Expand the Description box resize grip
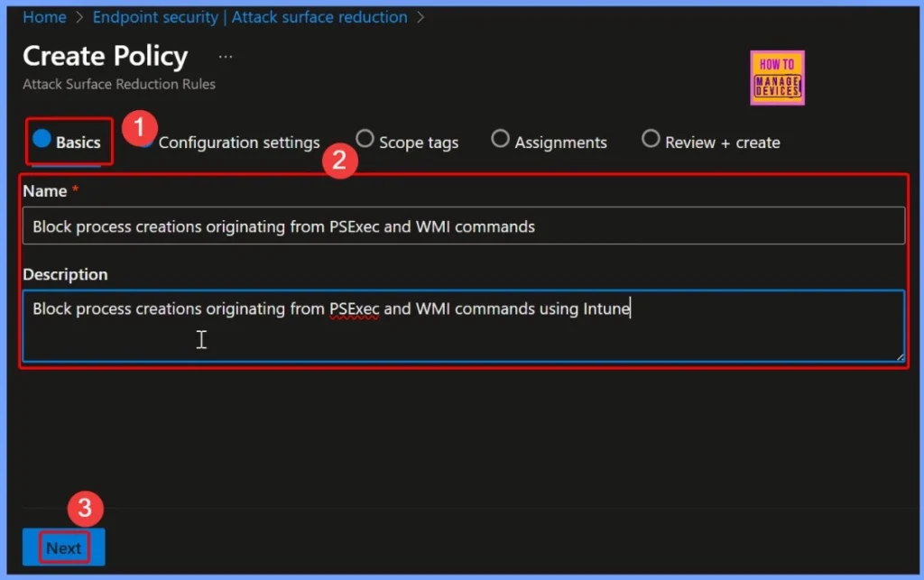 coord(899,357)
